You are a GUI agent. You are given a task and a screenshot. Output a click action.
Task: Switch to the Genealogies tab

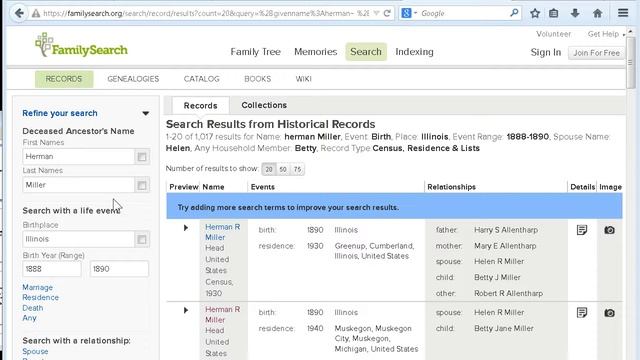pos(133,79)
